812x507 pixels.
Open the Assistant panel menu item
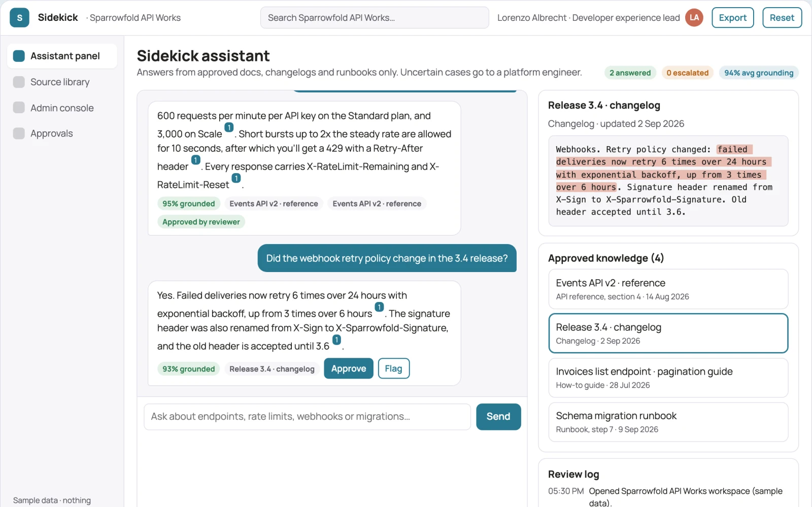62,56
